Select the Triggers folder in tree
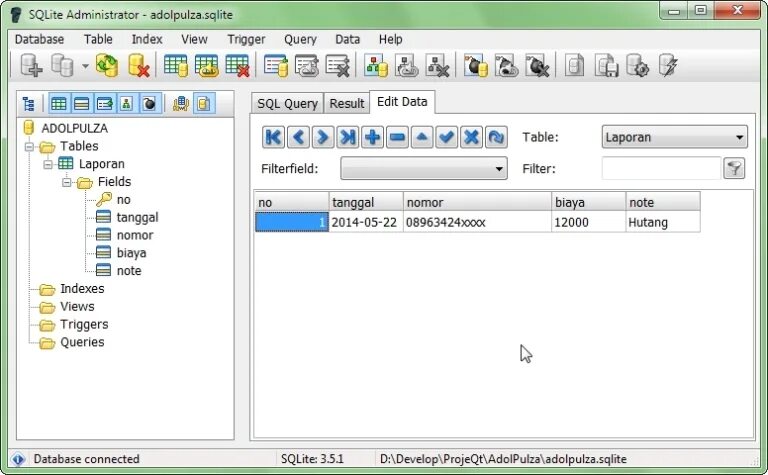 [84, 325]
